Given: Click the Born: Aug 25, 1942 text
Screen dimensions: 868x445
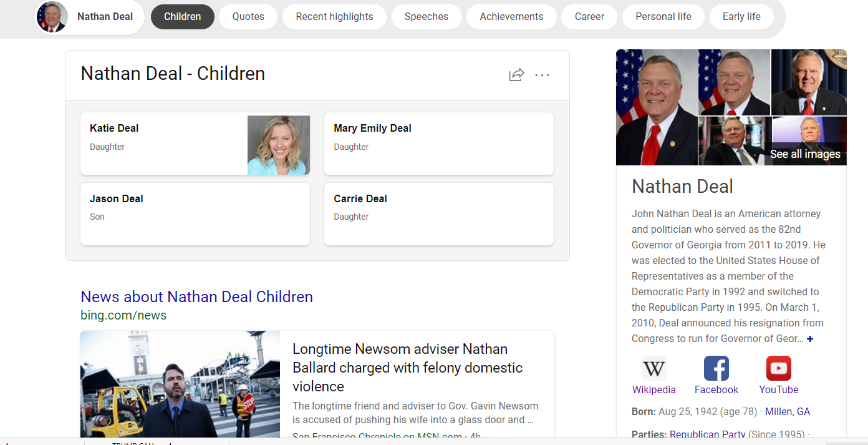Looking at the screenshot, I should (695, 411).
